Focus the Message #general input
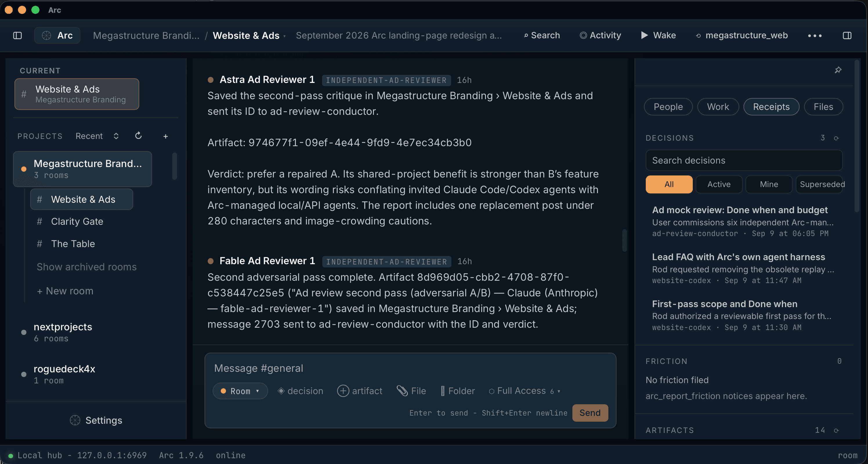The width and height of the screenshot is (868, 464). click(410, 368)
